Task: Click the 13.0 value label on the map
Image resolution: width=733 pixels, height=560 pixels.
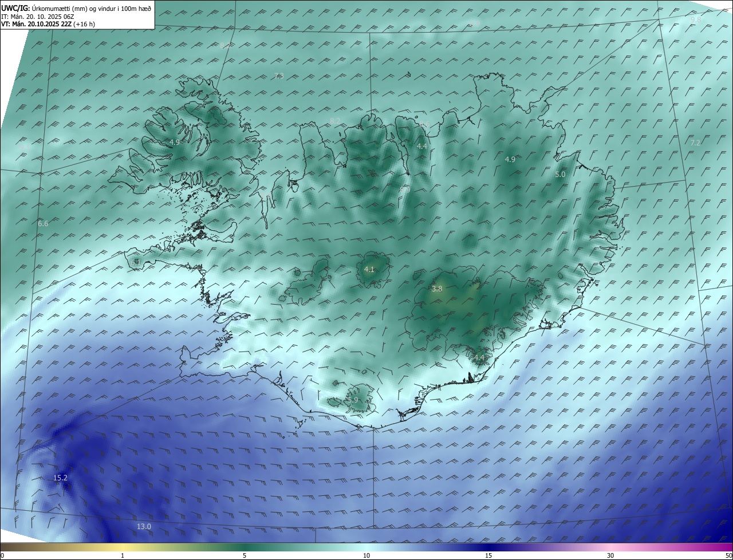Action: [x=144, y=526]
